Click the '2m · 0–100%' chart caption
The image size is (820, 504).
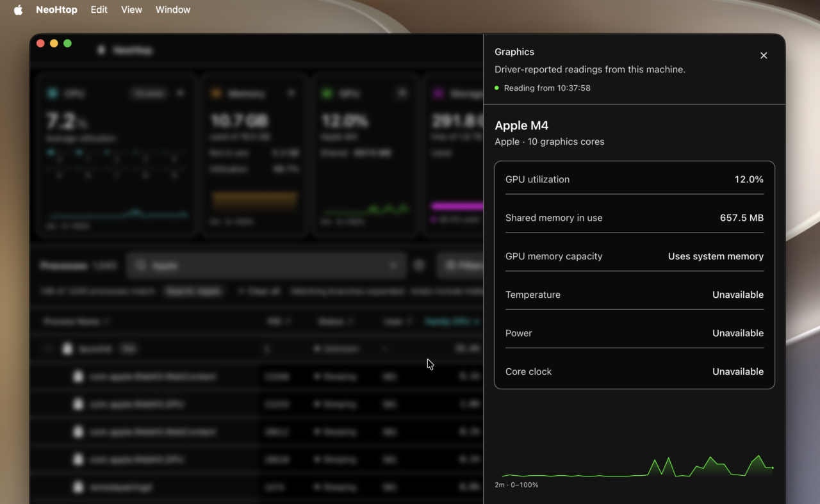516,485
